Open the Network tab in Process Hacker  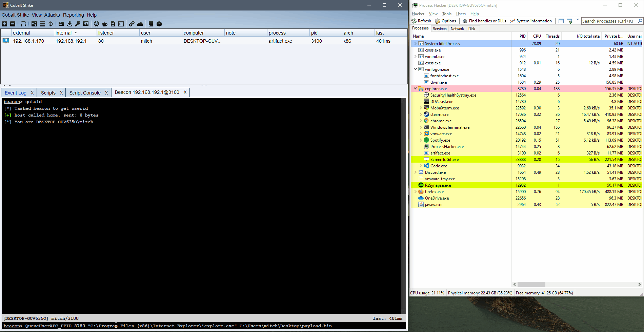coord(457,29)
